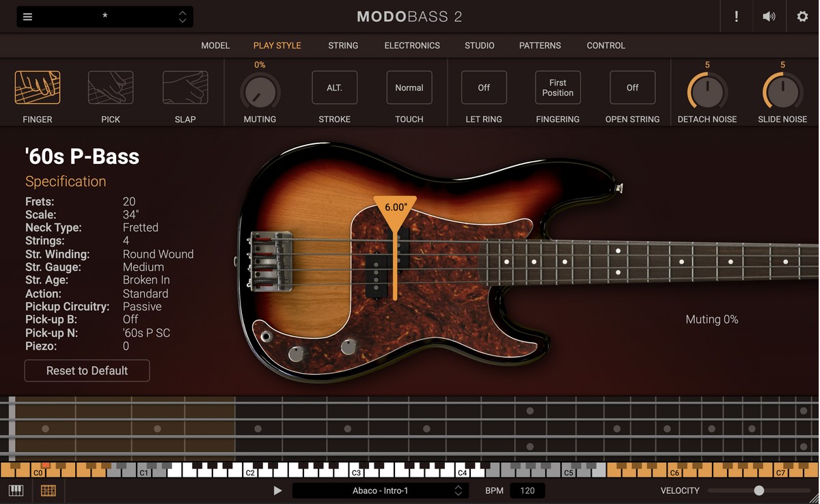
Task: Click the Velocity slider handle
Action: click(758, 490)
